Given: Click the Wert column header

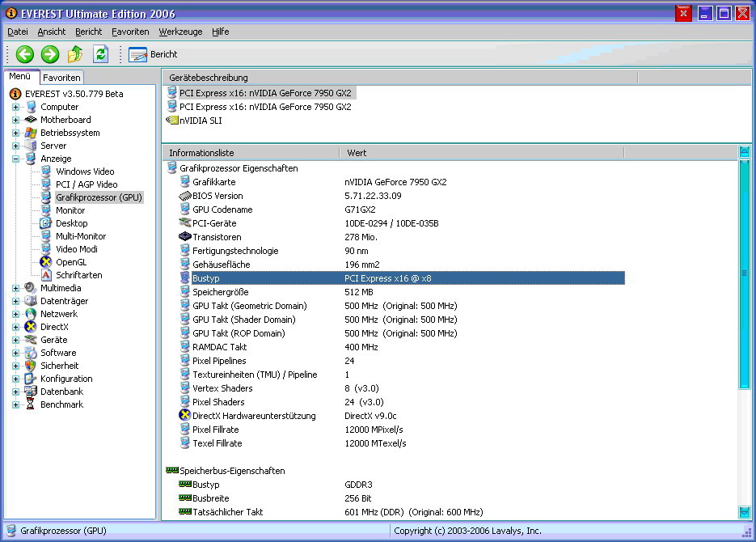Looking at the screenshot, I should point(482,153).
